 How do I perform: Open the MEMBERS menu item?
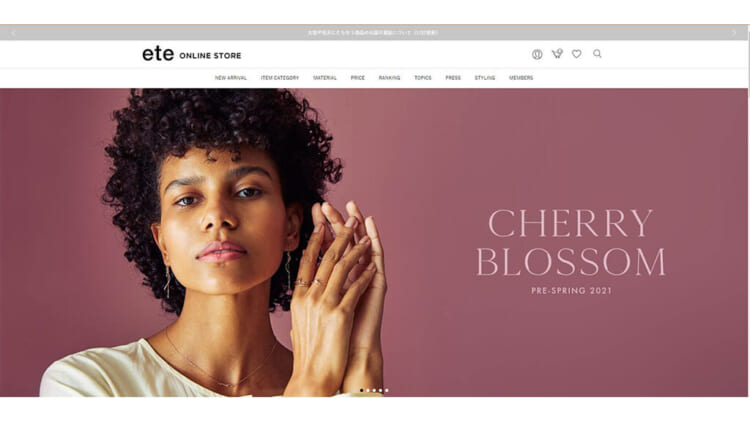(x=521, y=78)
